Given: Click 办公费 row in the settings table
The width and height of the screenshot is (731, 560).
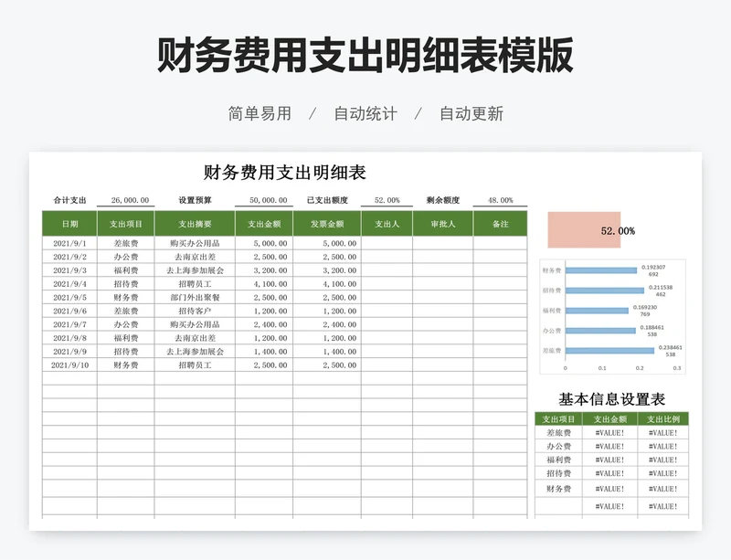Looking at the screenshot, I should 611,446.
